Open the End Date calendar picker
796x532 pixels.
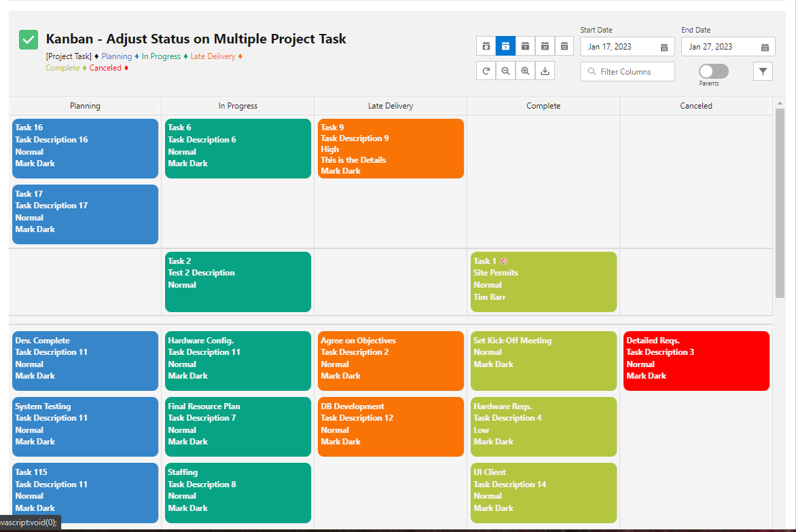coord(765,46)
